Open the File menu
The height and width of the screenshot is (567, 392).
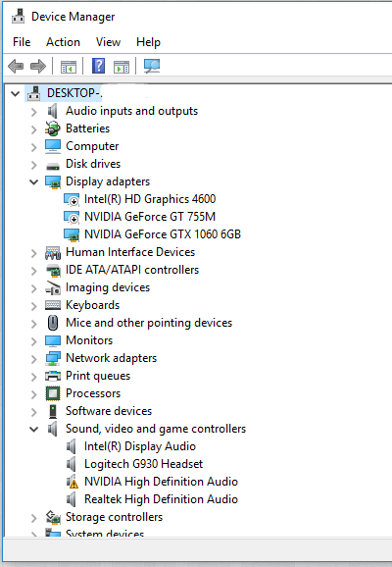(22, 42)
